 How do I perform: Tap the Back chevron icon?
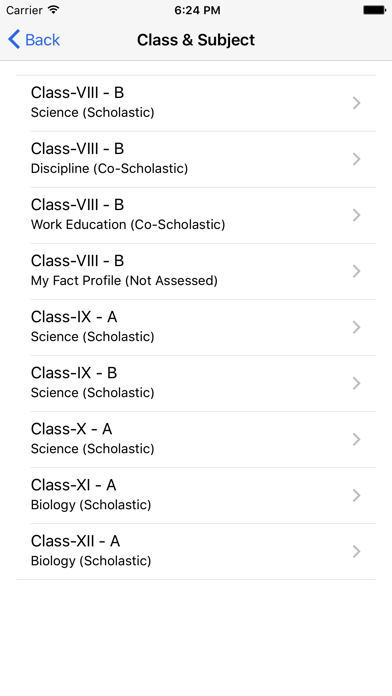14,40
